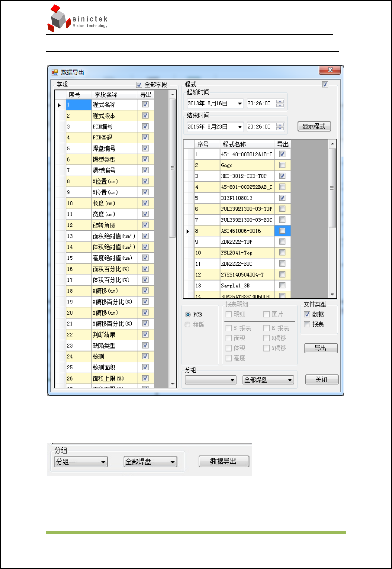Screen dimensions: 392x569
Task: Check export for program ASI461006-0016
Action: point(282,231)
